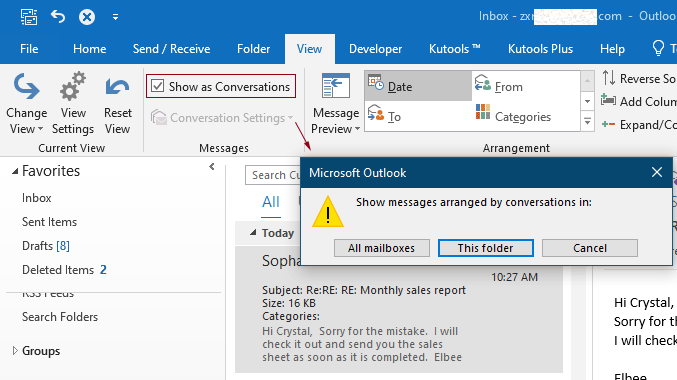This screenshot has height=380, width=677.
Task: Click the This folder button
Action: [486, 248]
